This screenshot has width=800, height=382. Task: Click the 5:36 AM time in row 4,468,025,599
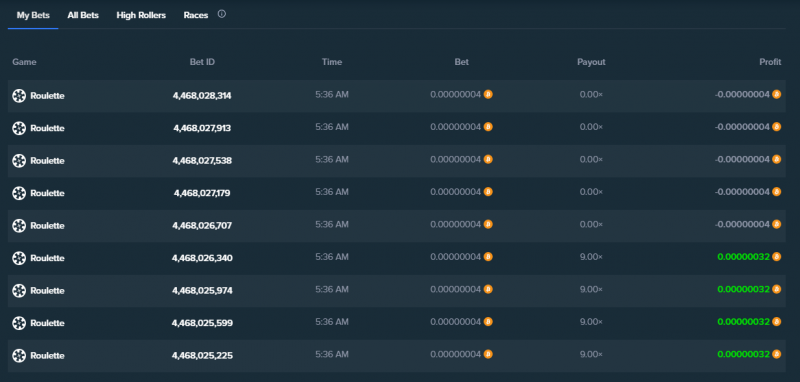tap(332, 322)
